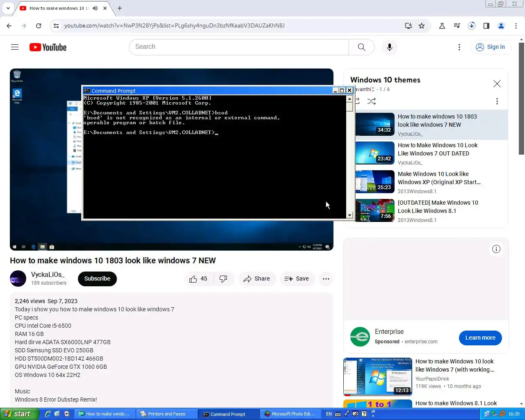Switch to Command Prompt in the taskbar
This screenshot has width=525, height=420.
[x=229, y=414]
